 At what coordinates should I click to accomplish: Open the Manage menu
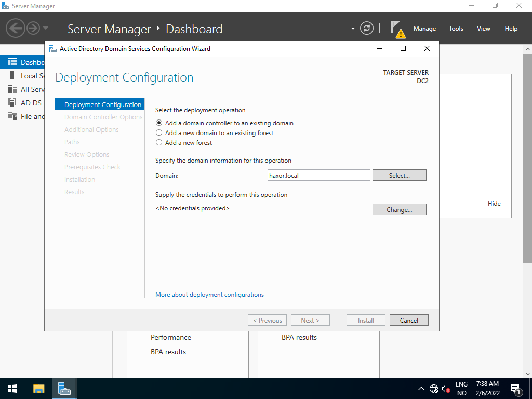tap(424, 29)
